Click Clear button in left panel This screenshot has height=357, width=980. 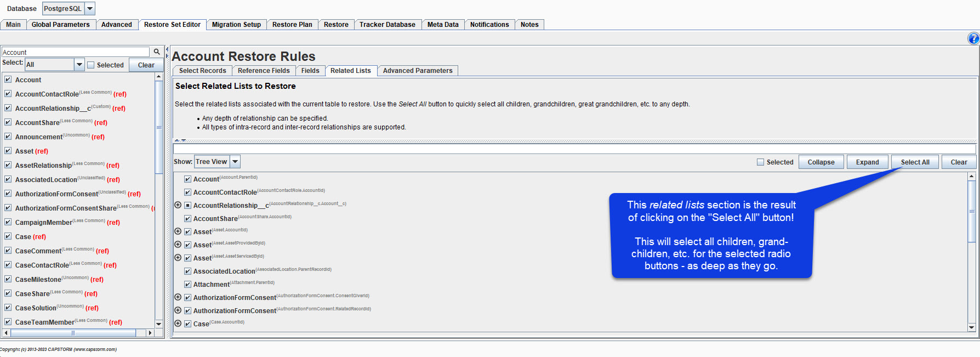coord(146,65)
